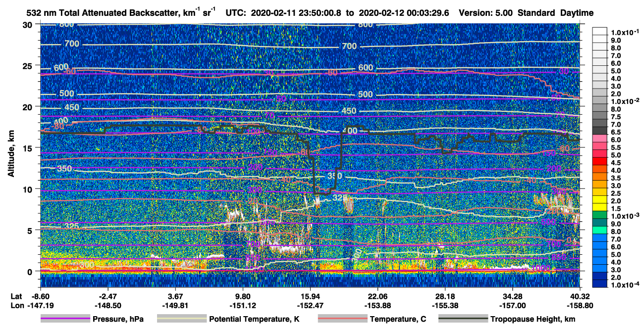Click the Tropopause Height legend line sample
Image resolution: width=644 pixels, height=330 pixels.
point(463,319)
